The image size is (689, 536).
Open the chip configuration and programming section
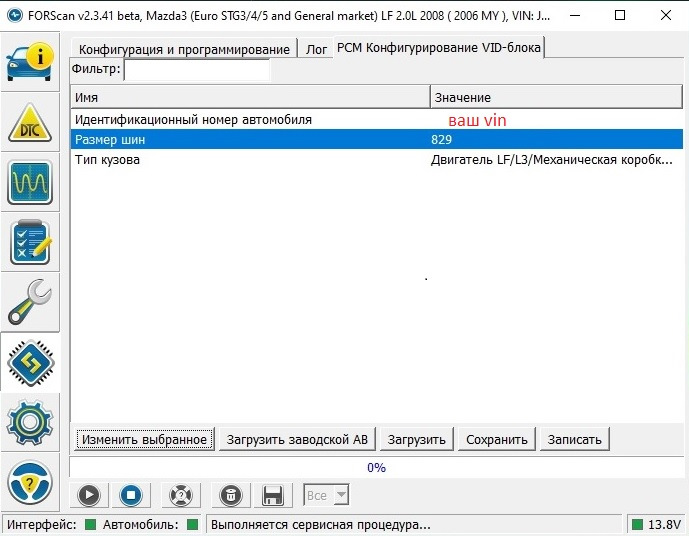coord(30,362)
